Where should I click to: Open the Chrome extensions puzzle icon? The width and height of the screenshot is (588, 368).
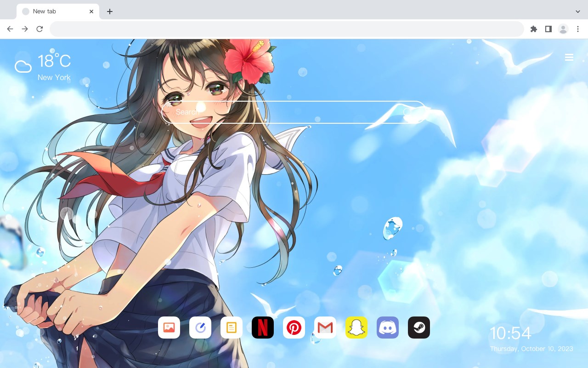533,29
